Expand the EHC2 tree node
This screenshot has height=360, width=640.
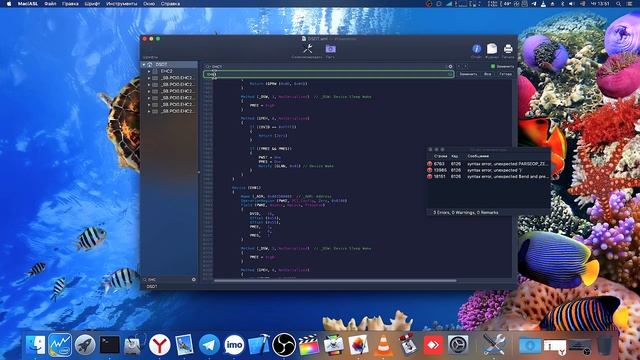(x=149, y=71)
